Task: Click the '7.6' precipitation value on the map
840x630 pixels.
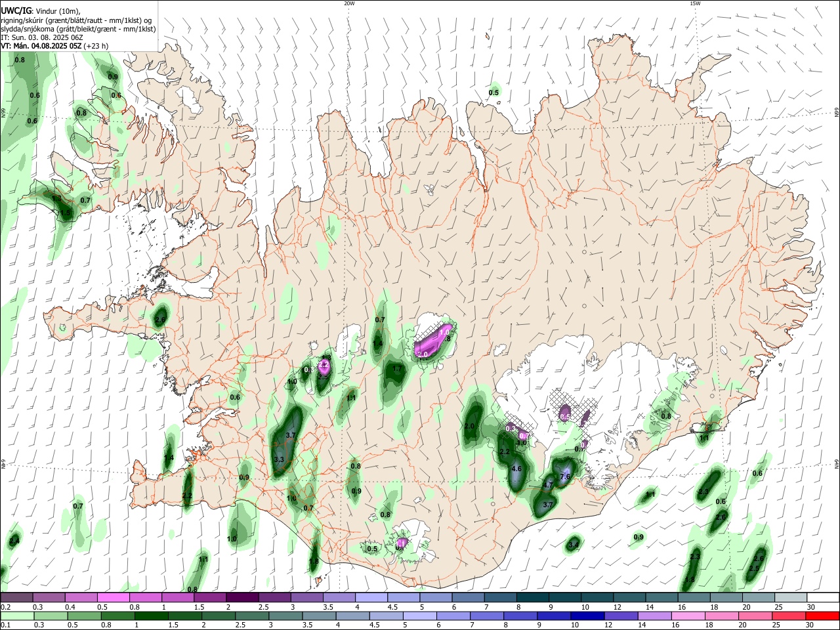Action: point(566,476)
